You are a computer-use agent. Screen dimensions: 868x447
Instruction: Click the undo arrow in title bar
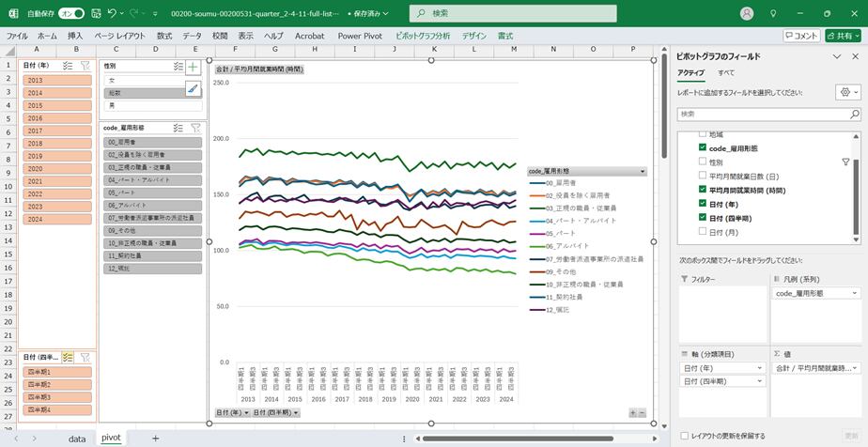[113, 14]
